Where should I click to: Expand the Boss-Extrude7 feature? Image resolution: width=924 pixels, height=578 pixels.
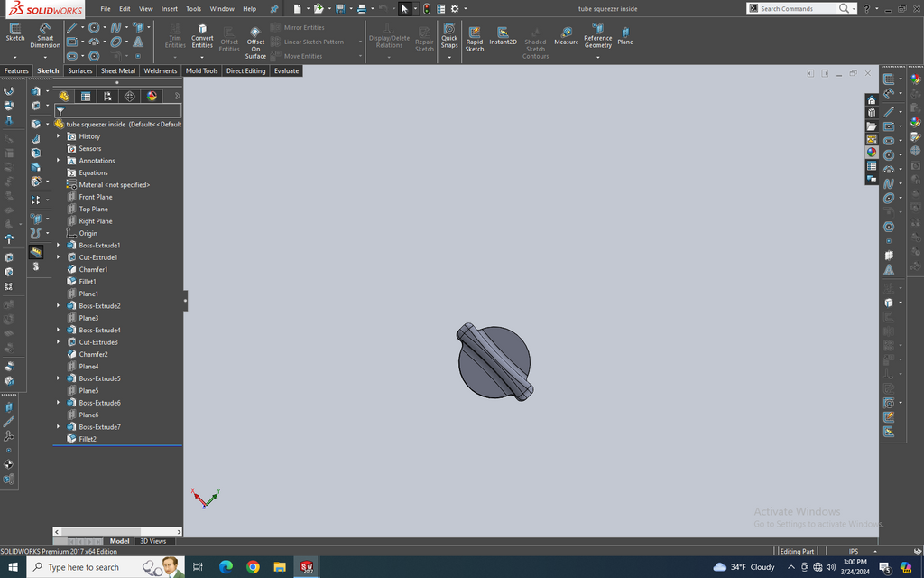(x=59, y=426)
